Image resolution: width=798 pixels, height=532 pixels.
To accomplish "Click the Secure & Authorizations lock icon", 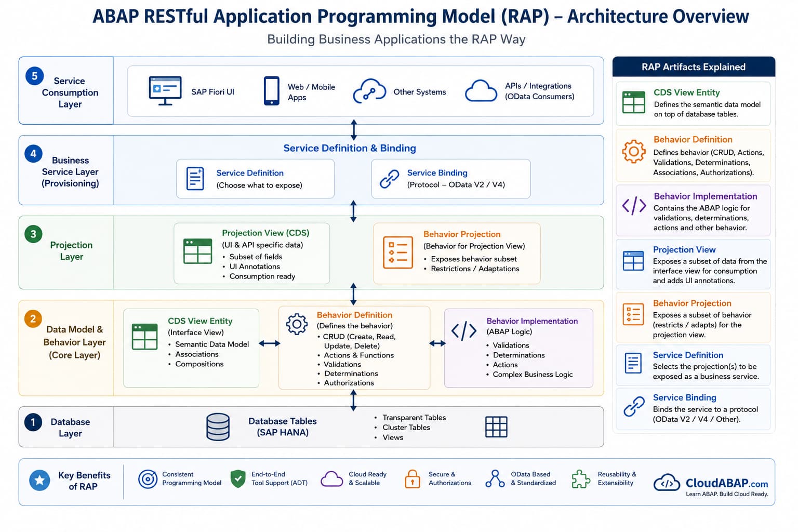I will pos(413,479).
